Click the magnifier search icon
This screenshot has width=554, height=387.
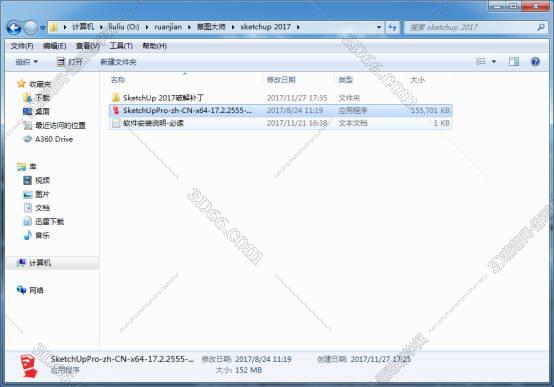[541, 27]
